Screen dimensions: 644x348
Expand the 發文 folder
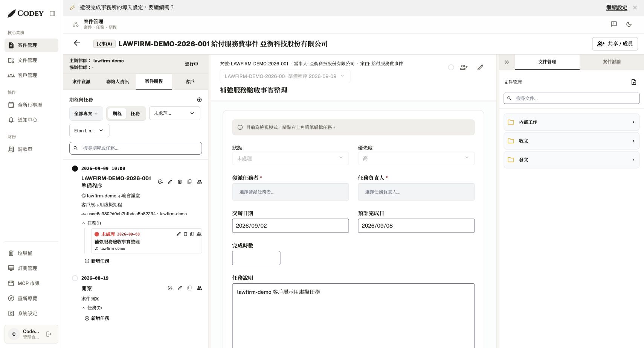[x=571, y=160]
